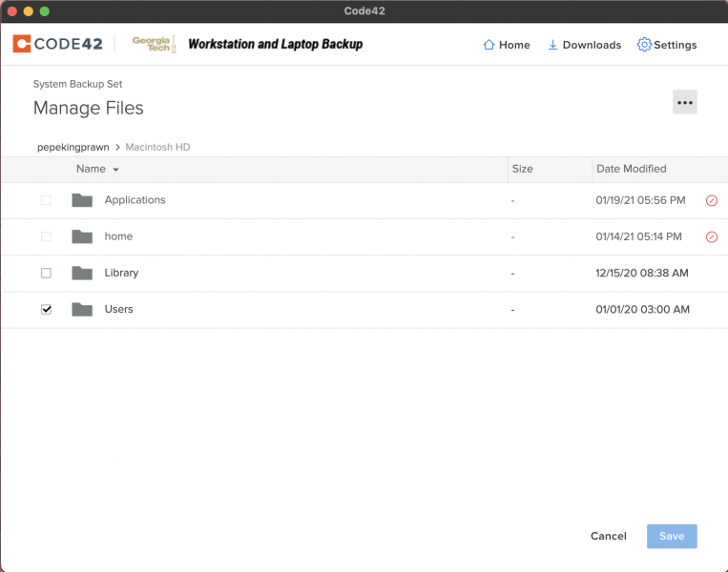Click excluded icon on Applications row
The height and width of the screenshot is (572, 728).
(x=712, y=200)
